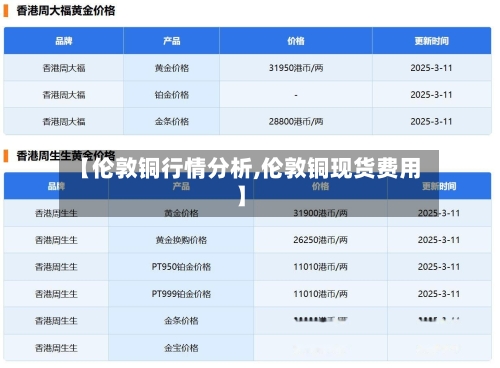Select 香港周生生 brand cell in 黄金换购价格 row
500x368 pixels.
point(56,240)
